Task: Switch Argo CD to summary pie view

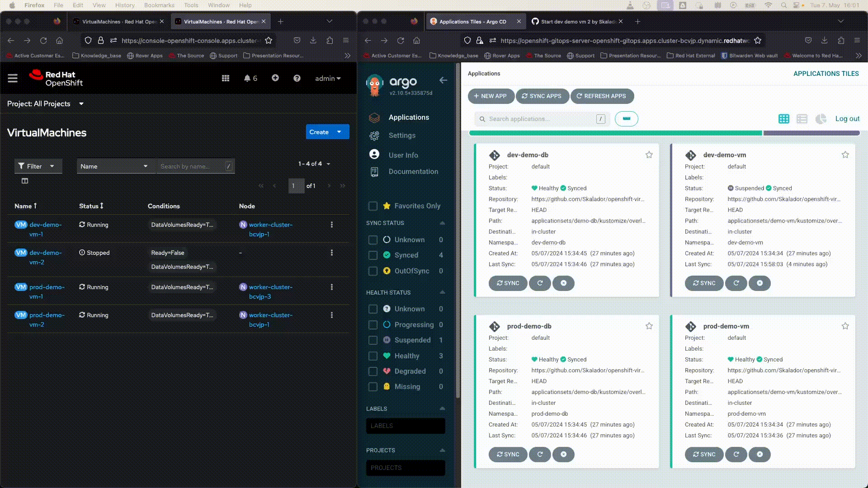Action: pyautogui.click(x=821, y=119)
